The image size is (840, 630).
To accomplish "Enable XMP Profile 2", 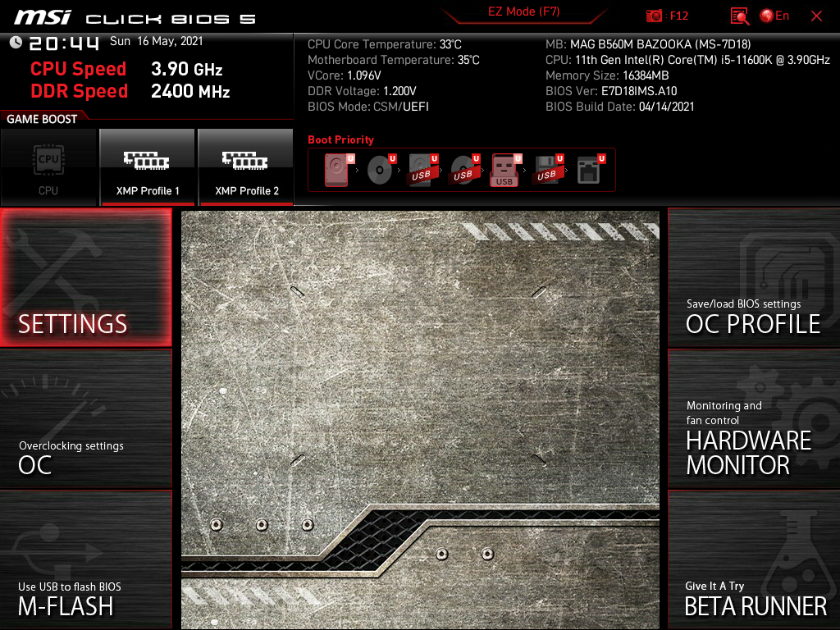I will click(246, 167).
